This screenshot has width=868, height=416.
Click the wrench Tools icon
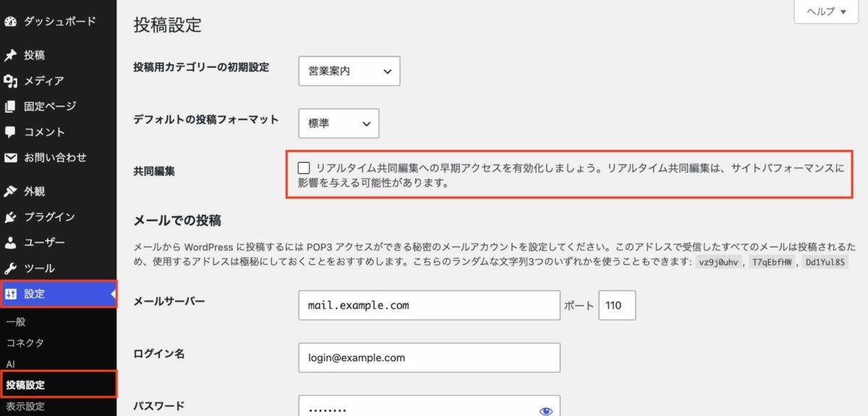pyautogui.click(x=10, y=268)
